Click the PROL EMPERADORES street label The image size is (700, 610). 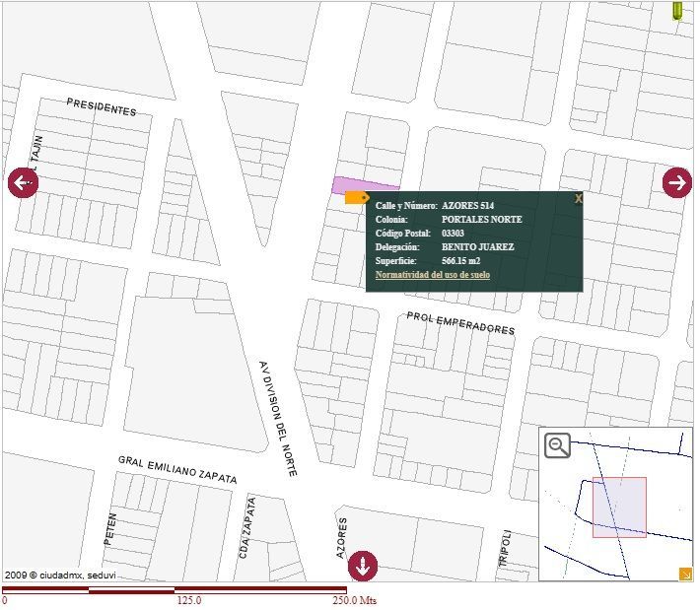[460, 323]
